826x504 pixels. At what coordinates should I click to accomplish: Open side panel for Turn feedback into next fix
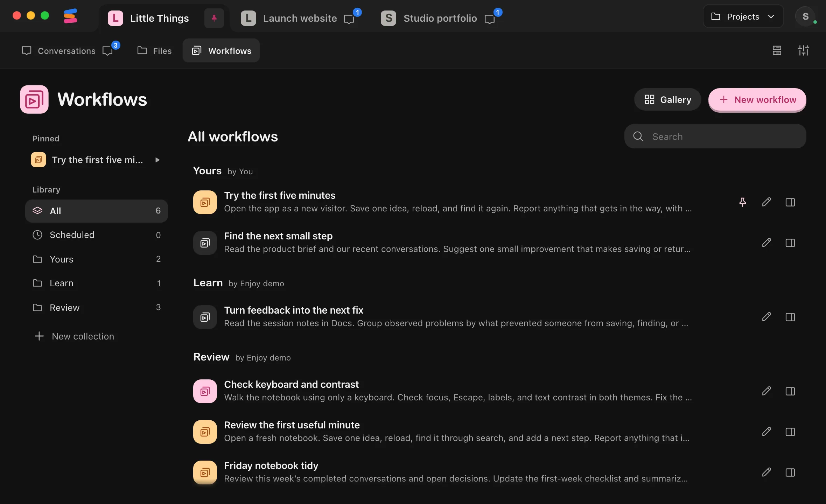(x=790, y=317)
